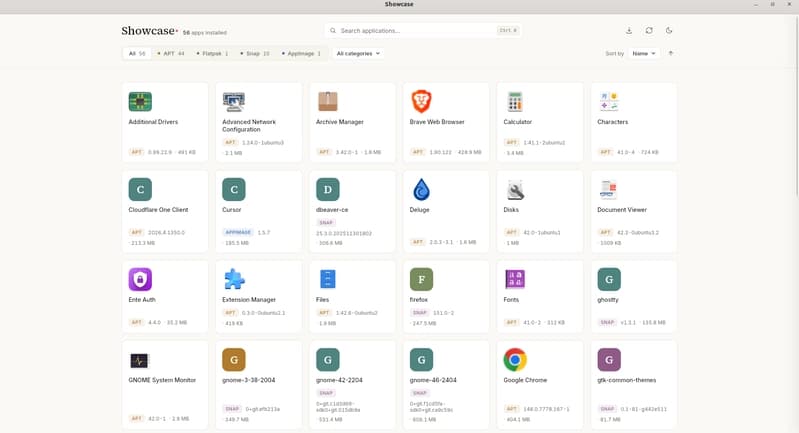Show only AppImage apps tab
This screenshot has width=799, height=433.
tap(301, 53)
